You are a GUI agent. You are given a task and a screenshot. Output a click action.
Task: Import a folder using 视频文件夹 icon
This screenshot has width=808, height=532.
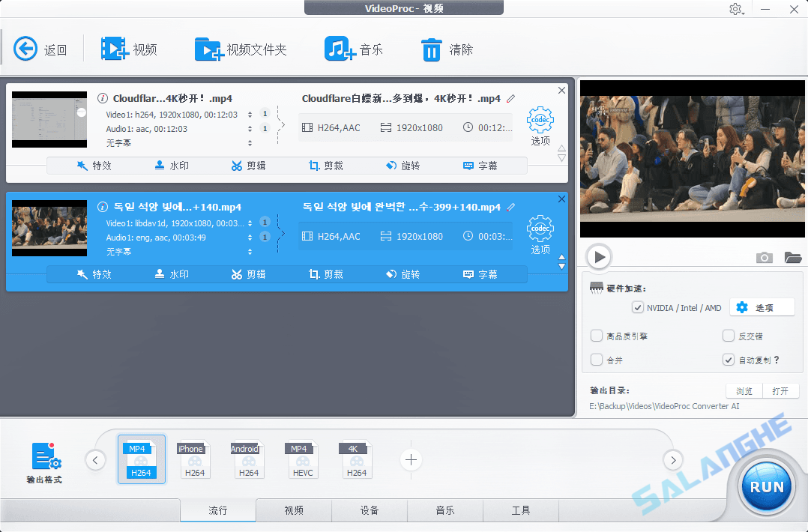tap(239, 49)
